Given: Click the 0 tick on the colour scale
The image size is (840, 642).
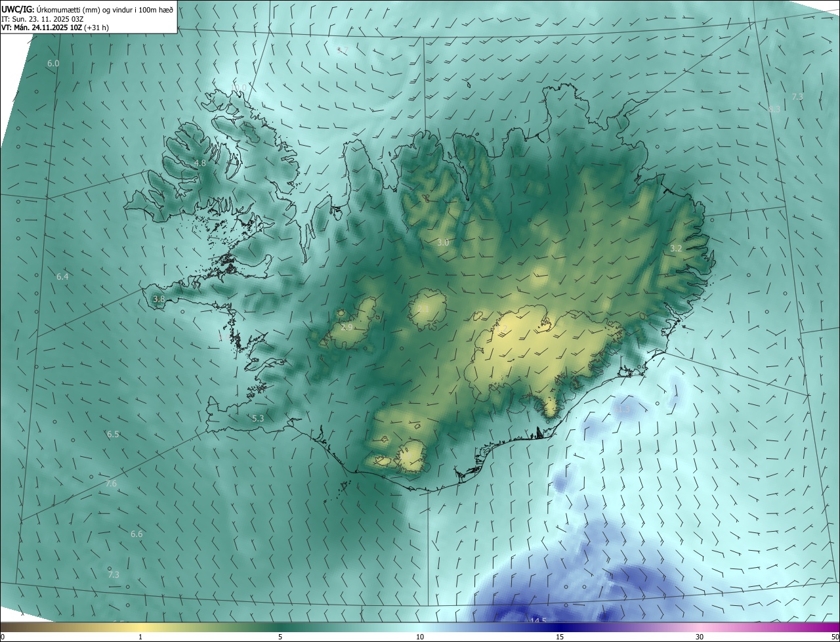Looking at the screenshot, I should point(3,637).
